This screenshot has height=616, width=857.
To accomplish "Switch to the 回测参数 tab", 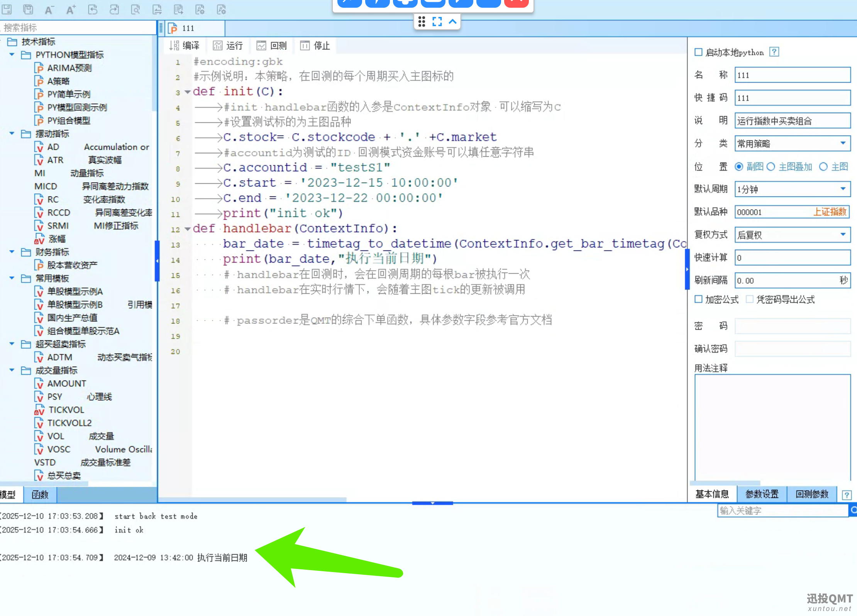I will [811, 494].
